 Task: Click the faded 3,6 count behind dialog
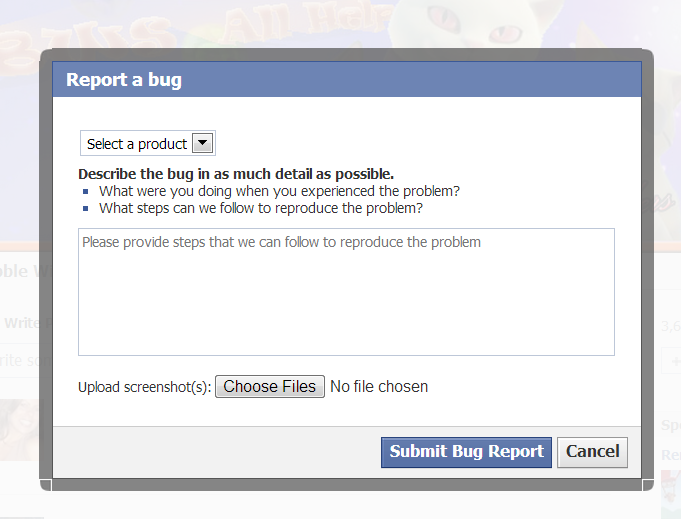click(x=671, y=326)
